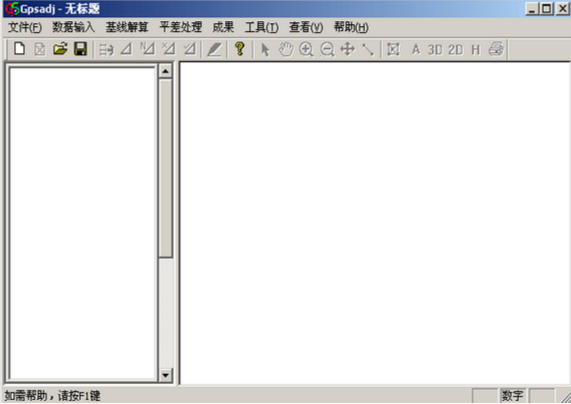Click the Gpsadj application icon in title bar
The height and width of the screenshot is (404, 571).
point(12,9)
